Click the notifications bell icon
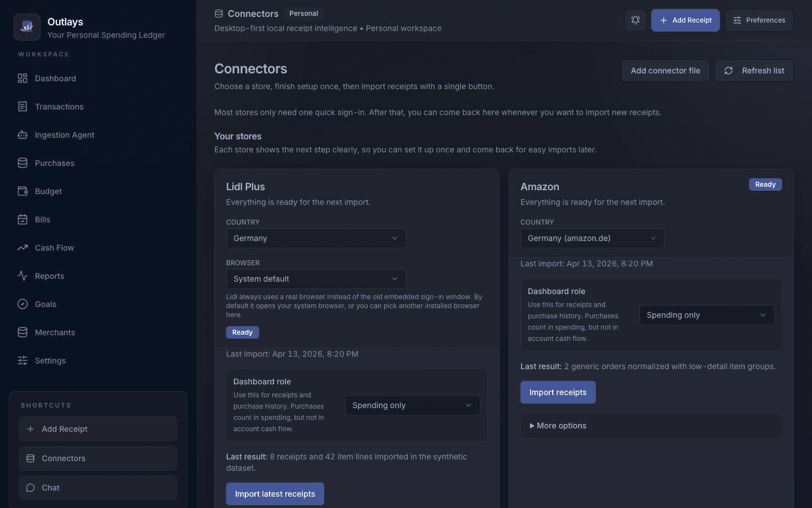812x508 pixels. 636,20
